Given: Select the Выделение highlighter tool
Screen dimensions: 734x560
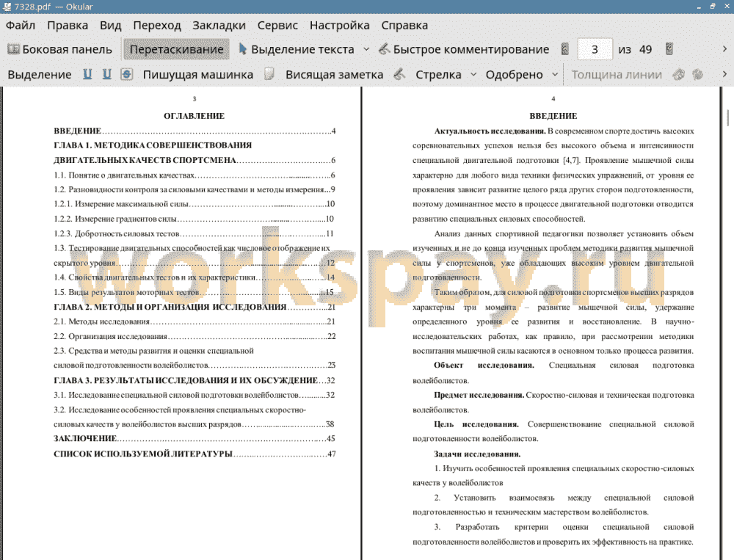Looking at the screenshot, I should point(40,74).
